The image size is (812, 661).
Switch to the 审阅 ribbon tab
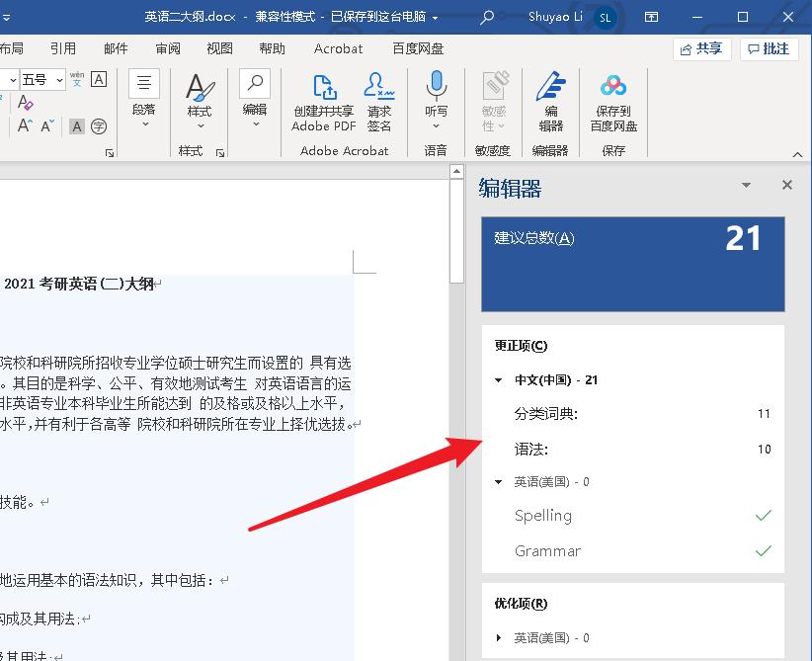[166, 48]
